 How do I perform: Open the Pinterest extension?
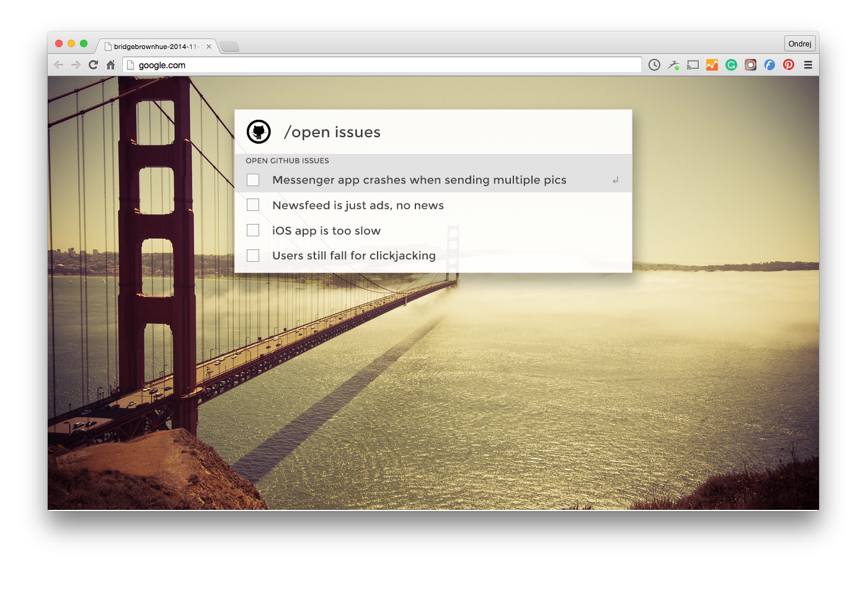click(x=789, y=65)
